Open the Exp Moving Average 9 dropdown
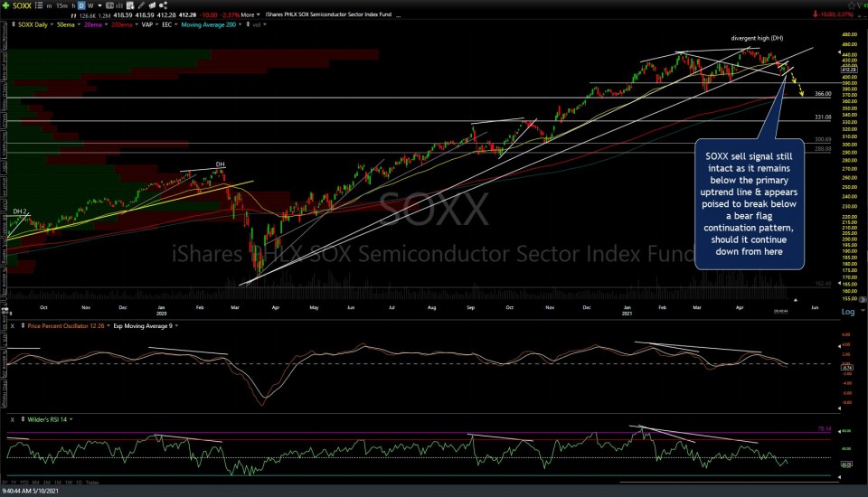The image size is (868, 497). click(x=176, y=326)
